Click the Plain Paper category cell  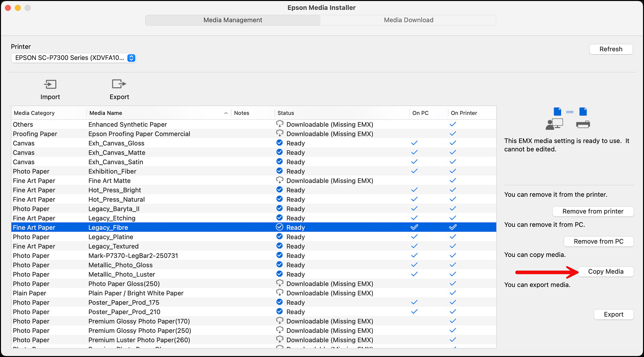pyautogui.click(x=30, y=293)
